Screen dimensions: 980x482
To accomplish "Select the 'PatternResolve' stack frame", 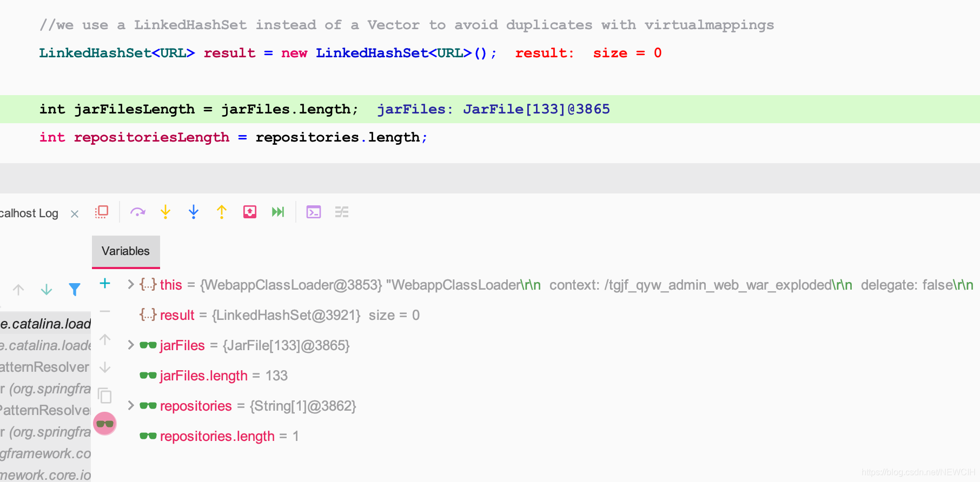I will (45, 410).
